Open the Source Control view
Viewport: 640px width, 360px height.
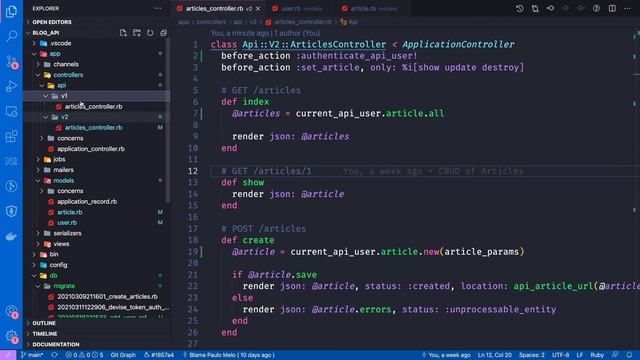click(11, 62)
